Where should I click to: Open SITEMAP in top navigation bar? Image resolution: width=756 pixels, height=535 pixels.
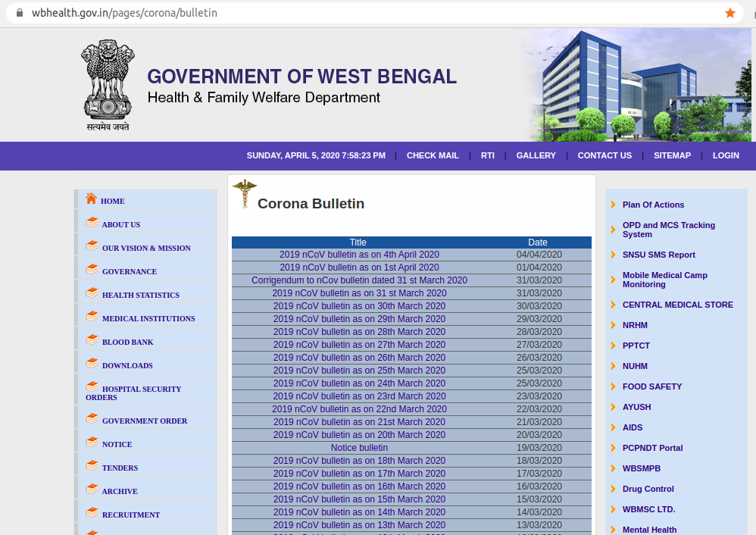coord(672,155)
